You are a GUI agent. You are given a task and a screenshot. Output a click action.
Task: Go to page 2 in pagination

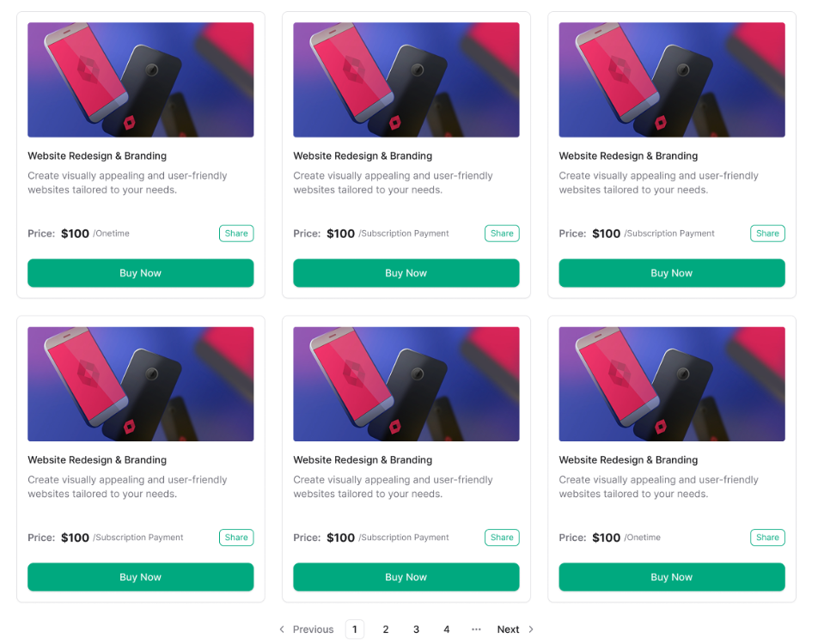[386, 629]
